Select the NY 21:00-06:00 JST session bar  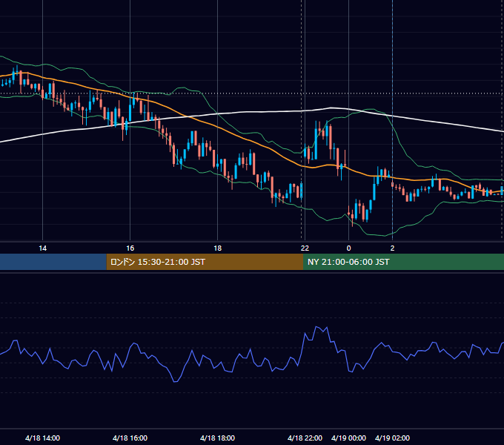point(403,262)
